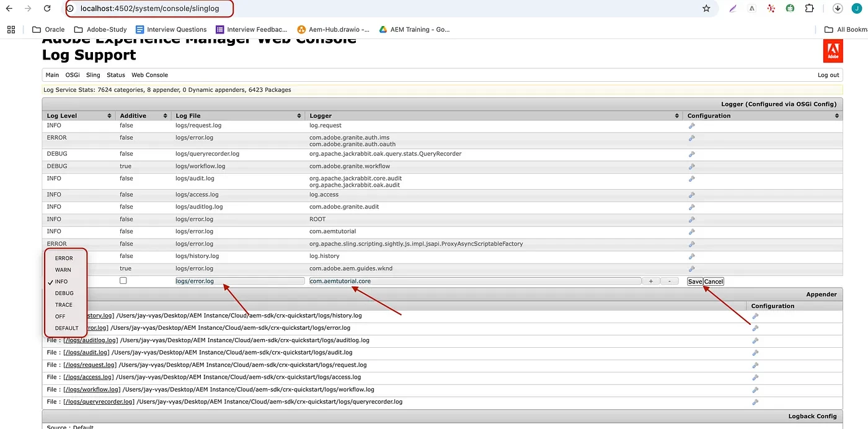
Task: Configure the ProxyAsyncScriptableFactory logger
Action: coord(692,244)
